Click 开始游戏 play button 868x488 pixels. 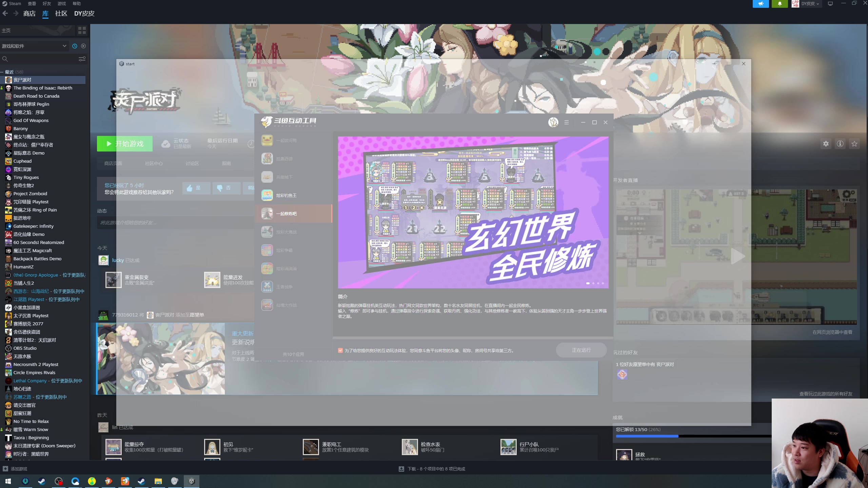tap(125, 144)
